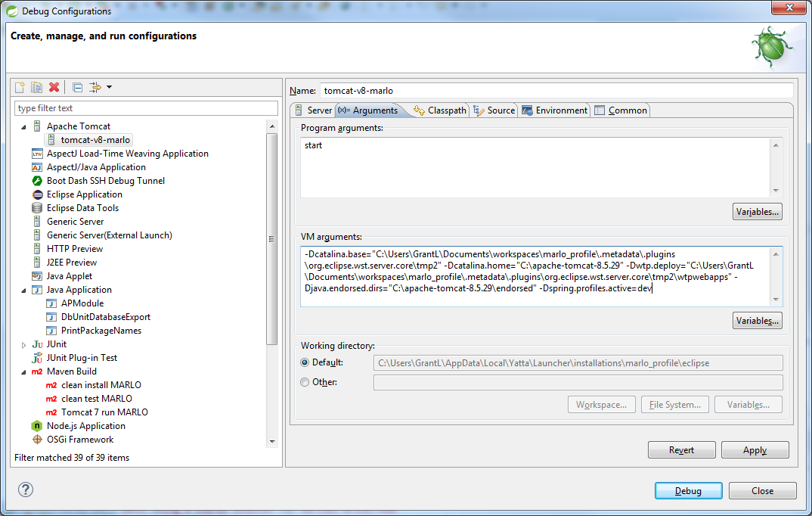The height and width of the screenshot is (516, 812).
Task: Select the clean test MARLO configuration
Action: click(x=96, y=399)
